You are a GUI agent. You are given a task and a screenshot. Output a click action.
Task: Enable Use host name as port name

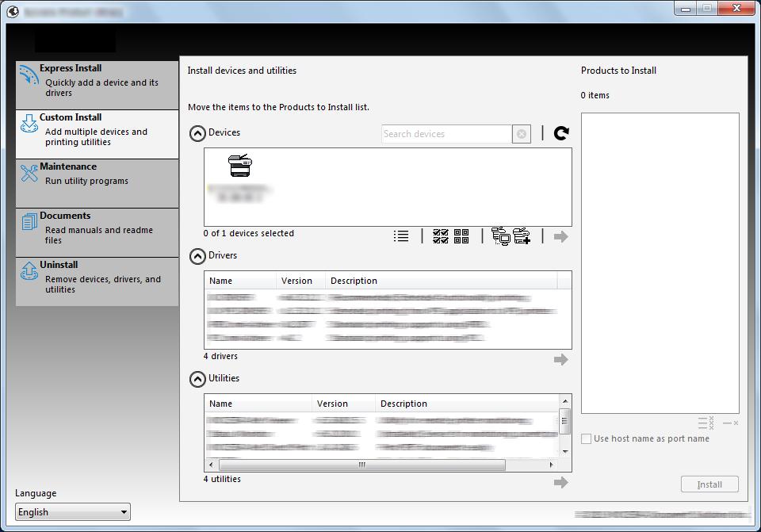pyautogui.click(x=587, y=438)
